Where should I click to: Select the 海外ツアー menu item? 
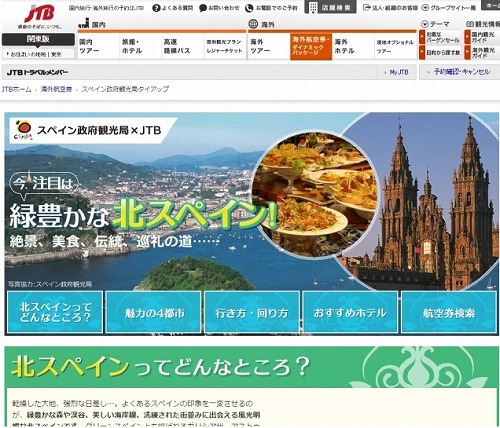(x=269, y=46)
